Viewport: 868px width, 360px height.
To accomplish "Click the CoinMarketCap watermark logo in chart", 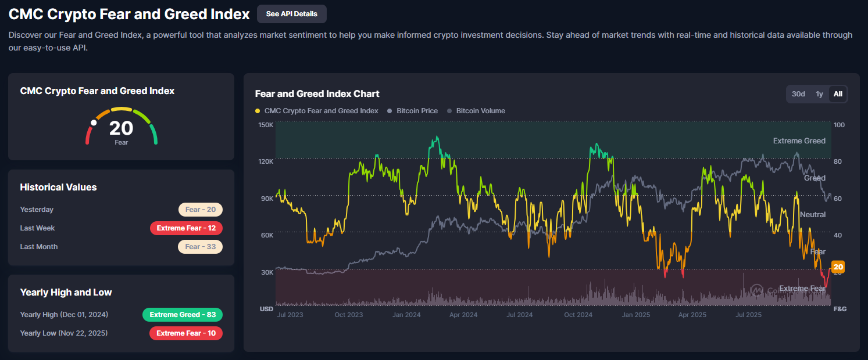I will tap(756, 290).
